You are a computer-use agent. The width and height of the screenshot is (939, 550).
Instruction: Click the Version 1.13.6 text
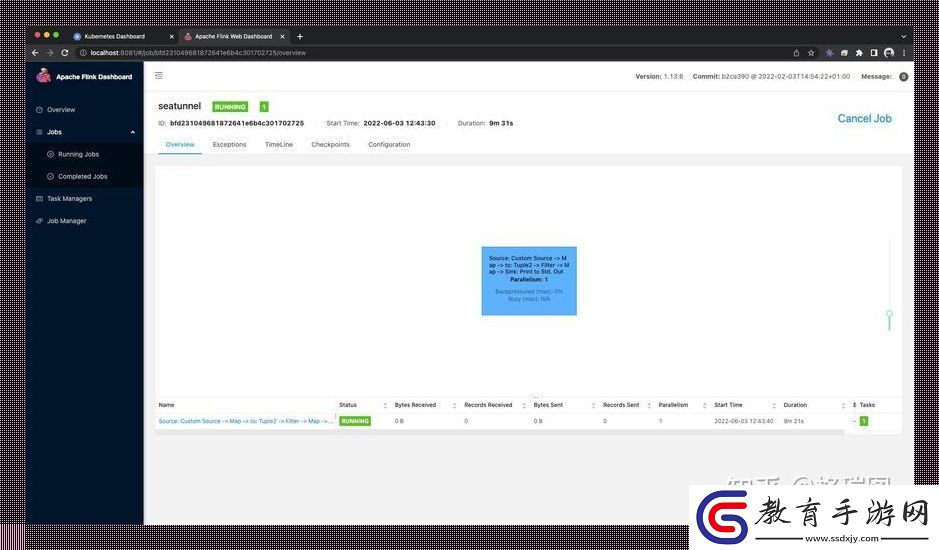coord(659,77)
